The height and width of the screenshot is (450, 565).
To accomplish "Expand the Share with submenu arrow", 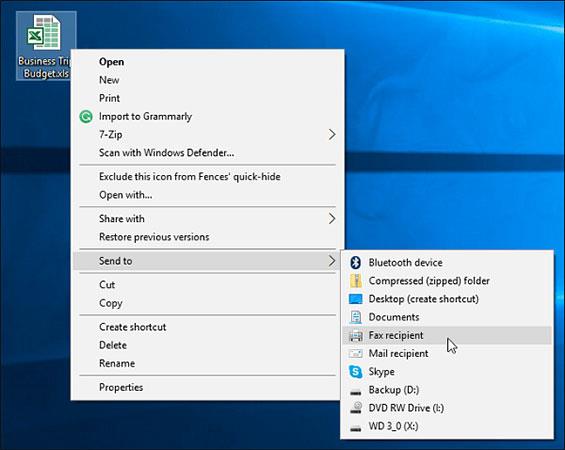I will [332, 219].
